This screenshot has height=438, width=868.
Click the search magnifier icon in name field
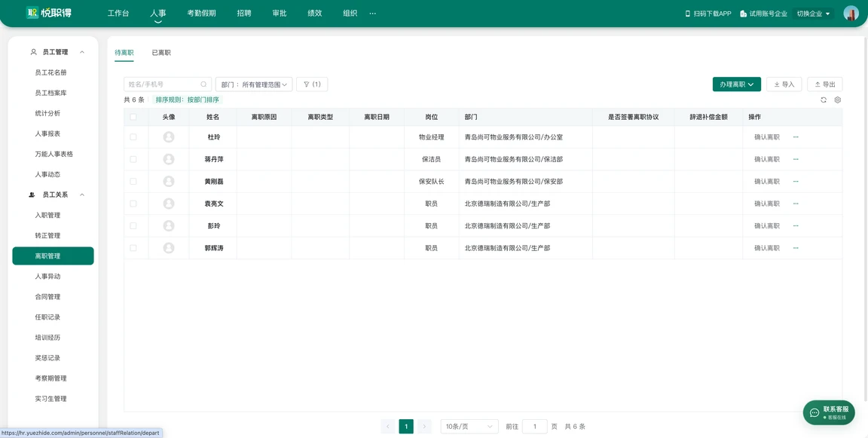(203, 84)
